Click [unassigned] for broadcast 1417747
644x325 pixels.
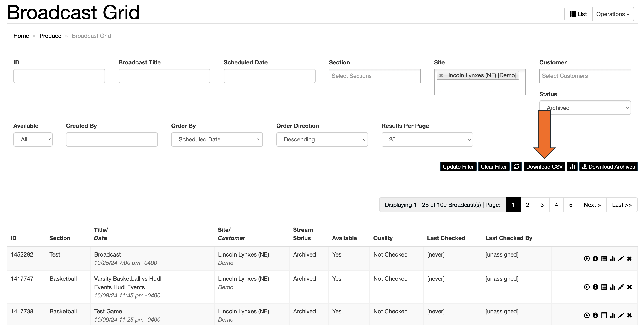[x=502, y=279]
